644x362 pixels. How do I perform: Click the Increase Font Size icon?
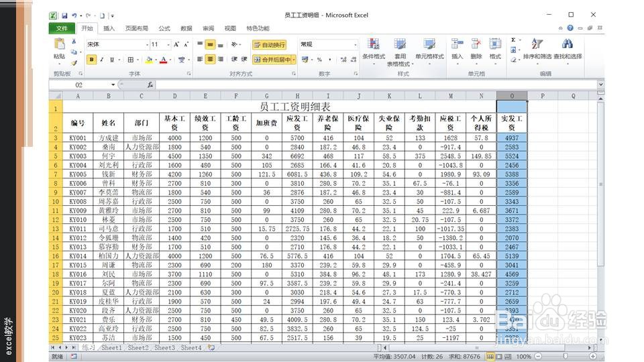(x=176, y=44)
